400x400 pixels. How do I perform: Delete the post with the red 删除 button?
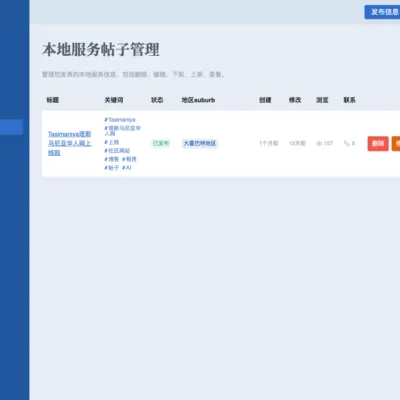pos(378,144)
